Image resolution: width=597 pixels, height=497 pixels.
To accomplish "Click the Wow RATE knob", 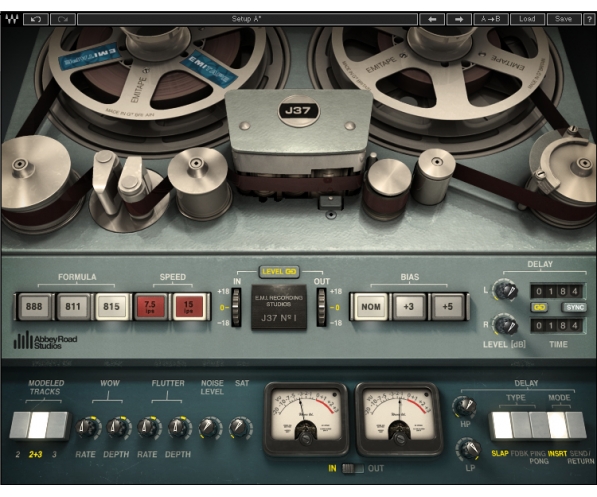I will pyautogui.click(x=85, y=428).
